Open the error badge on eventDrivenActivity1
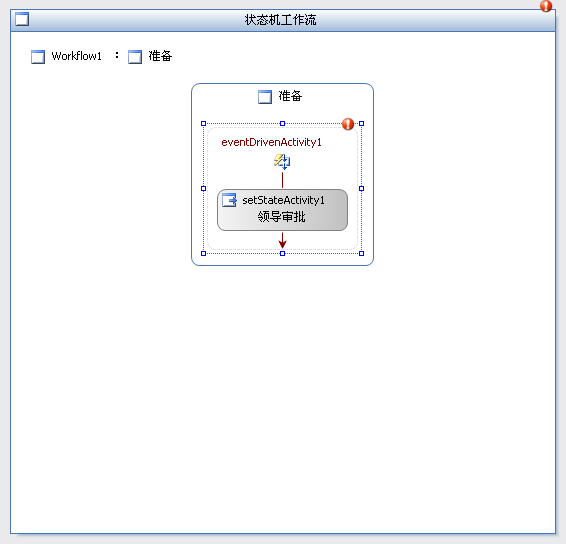This screenshot has height=544, width=566. pyautogui.click(x=348, y=124)
